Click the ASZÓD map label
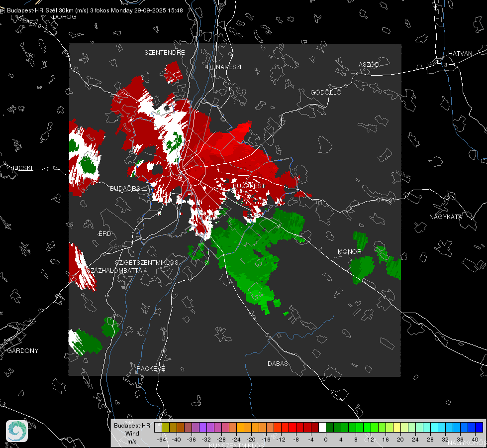Image resolution: width=487 pixels, height=448 pixels. (x=369, y=64)
